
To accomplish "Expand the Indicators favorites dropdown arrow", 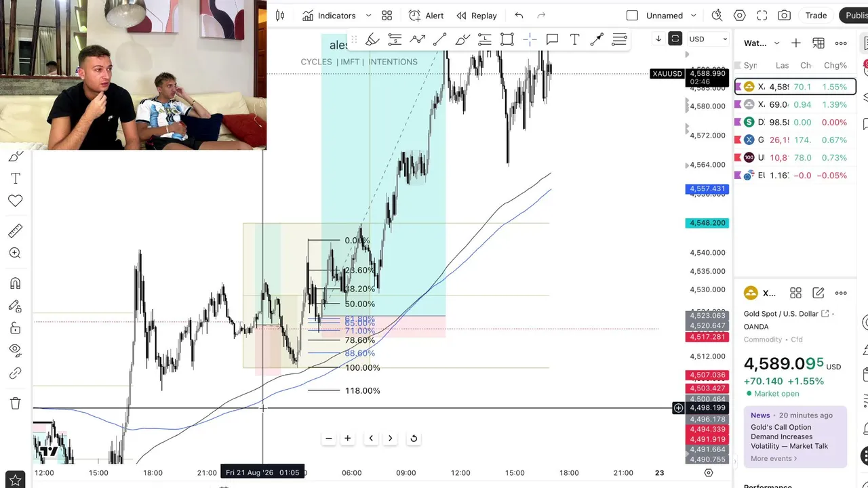I will pyautogui.click(x=368, y=16).
